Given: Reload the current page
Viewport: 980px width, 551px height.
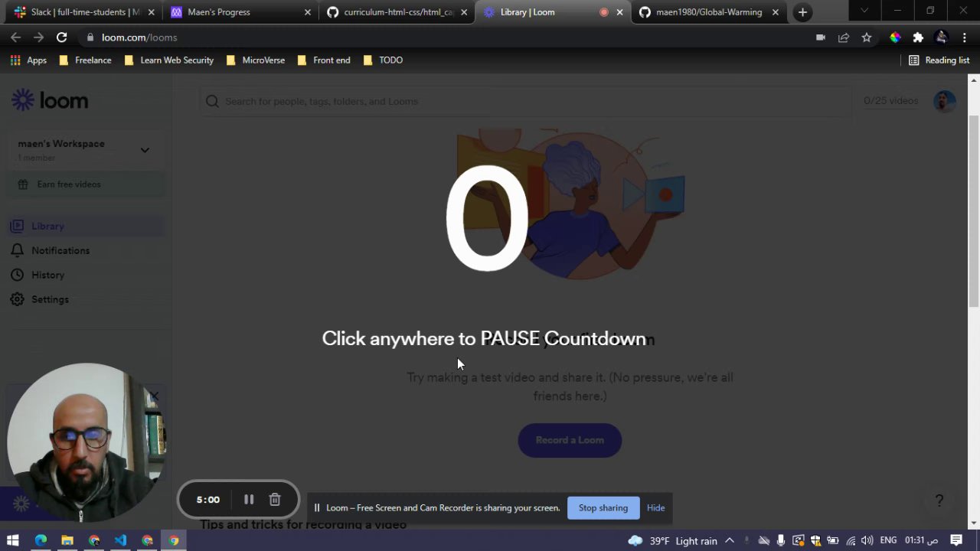Looking at the screenshot, I should pos(62,37).
